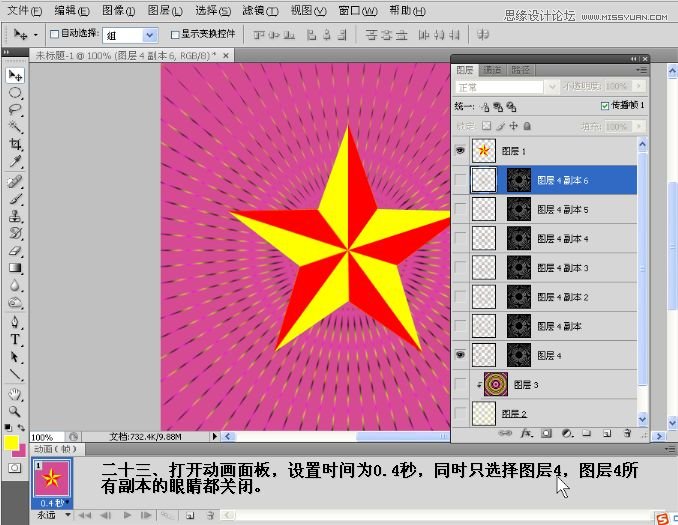Switch to the 通道 tab
Screen dimensions: 678x525
[x=493, y=70]
